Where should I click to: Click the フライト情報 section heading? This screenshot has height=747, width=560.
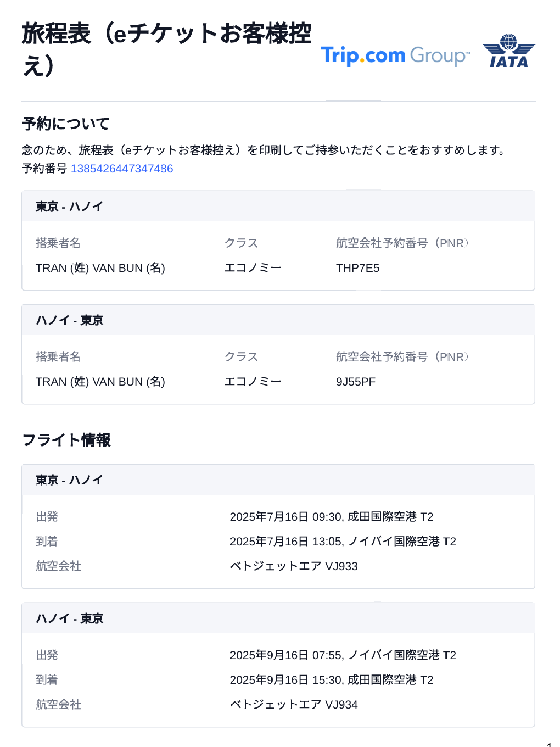66,440
